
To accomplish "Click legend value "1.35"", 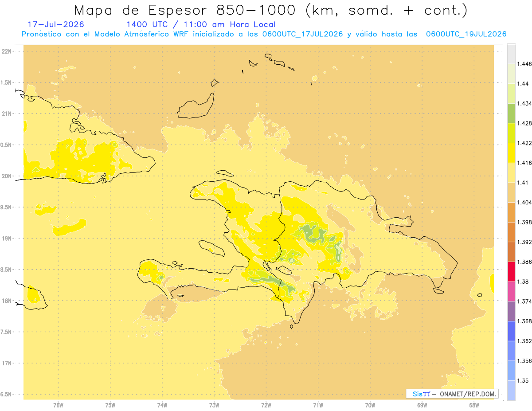I will click(523, 380).
